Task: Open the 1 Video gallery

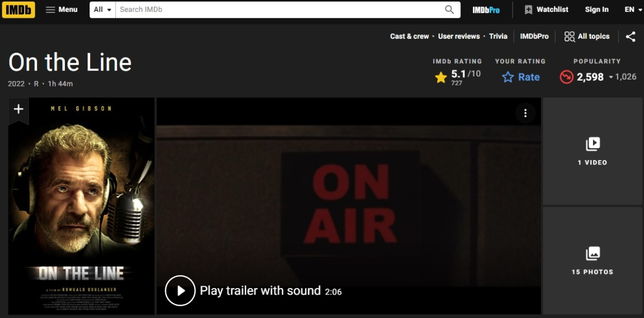Action: pos(592,151)
